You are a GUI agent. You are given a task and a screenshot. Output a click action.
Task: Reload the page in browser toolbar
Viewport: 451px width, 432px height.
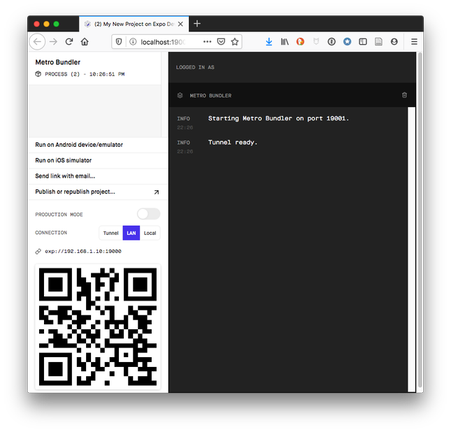tap(69, 42)
